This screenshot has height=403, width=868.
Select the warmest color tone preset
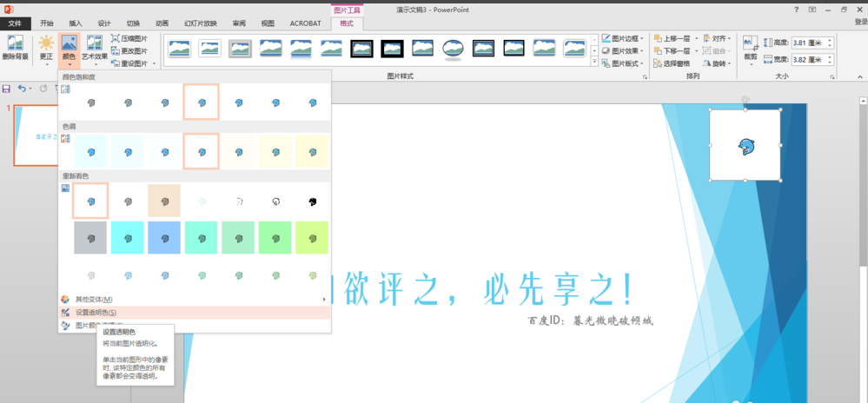312,152
